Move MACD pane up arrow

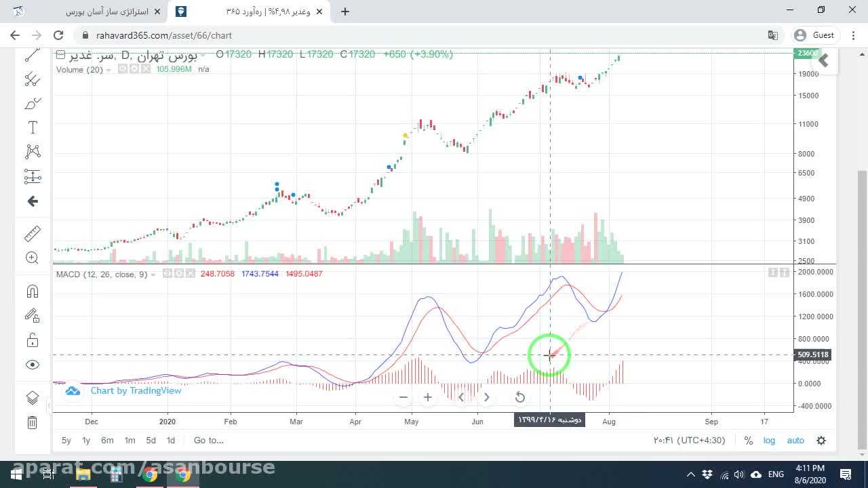[x=773, y=272]
